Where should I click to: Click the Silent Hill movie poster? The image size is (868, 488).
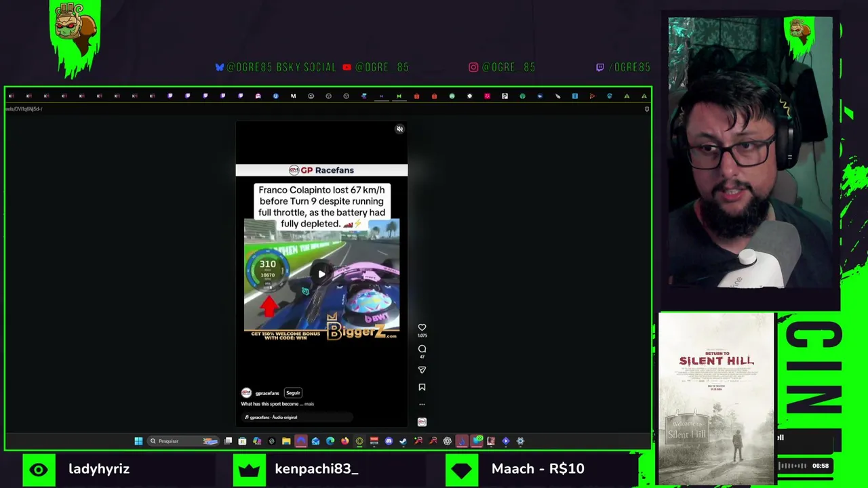(x=716, y=399)
